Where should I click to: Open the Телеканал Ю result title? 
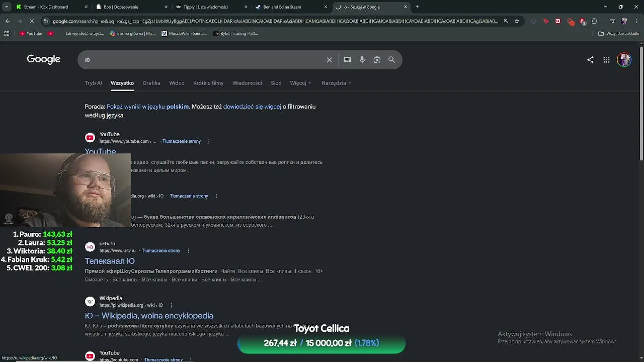110,261
